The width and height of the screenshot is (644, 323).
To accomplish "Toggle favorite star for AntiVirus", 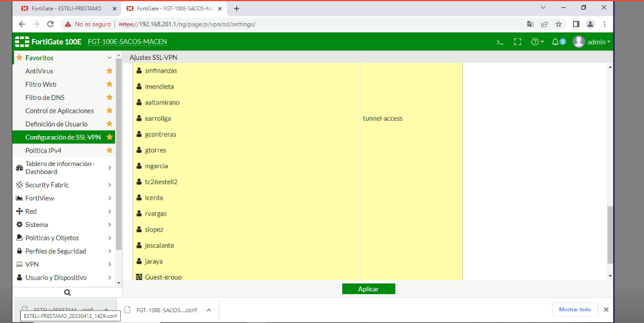I will pyautogui.click(x=109, y=71).
